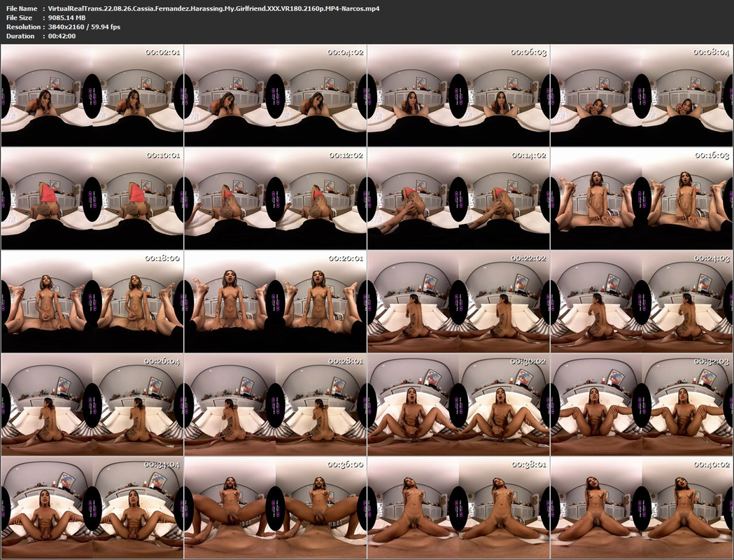This screenshot has height=560, width=734.
Task: Choose the thumbnail with time 00:26:04
Action: tap(92, 405)
